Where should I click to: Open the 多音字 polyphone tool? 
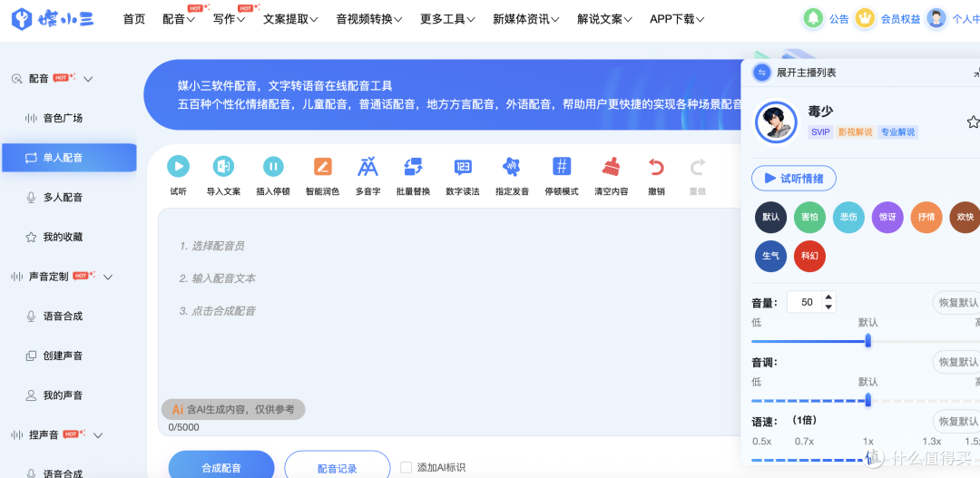click(x=367, y=166)
